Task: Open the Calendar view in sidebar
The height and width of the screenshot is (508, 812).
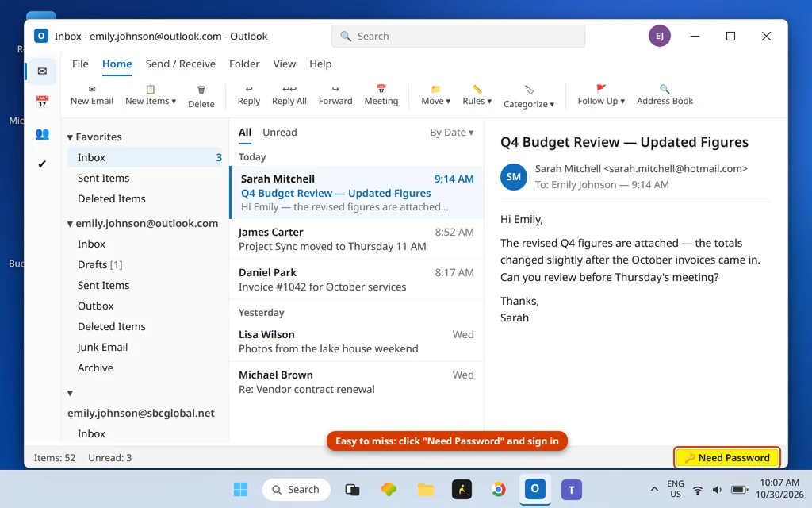Action: (43, 102)
